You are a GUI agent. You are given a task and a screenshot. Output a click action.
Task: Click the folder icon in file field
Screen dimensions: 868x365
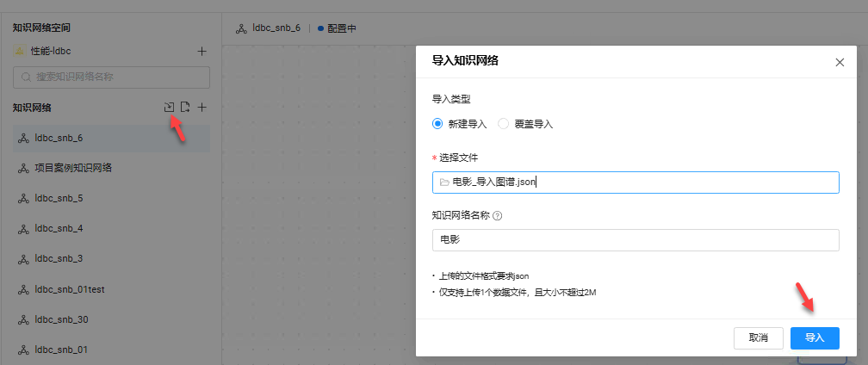pyautogui.click(x=444, y=182)
